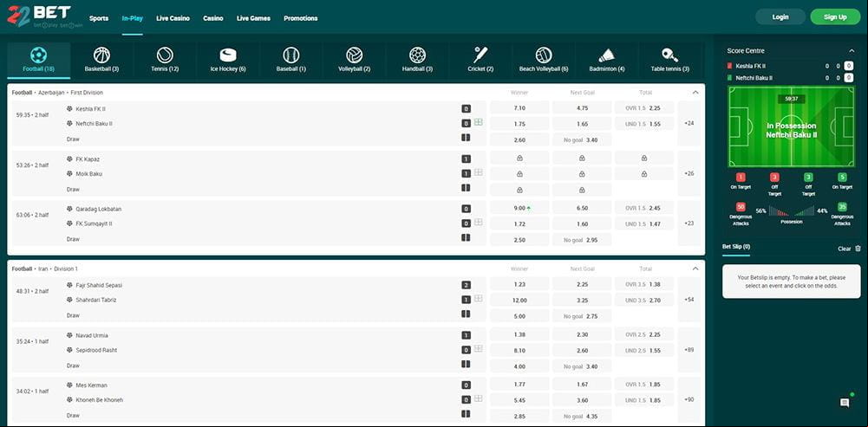The width and height of the screenshot is (868, 427).
Task: Open the FK Kapaz team name
Action: (88, 159)
